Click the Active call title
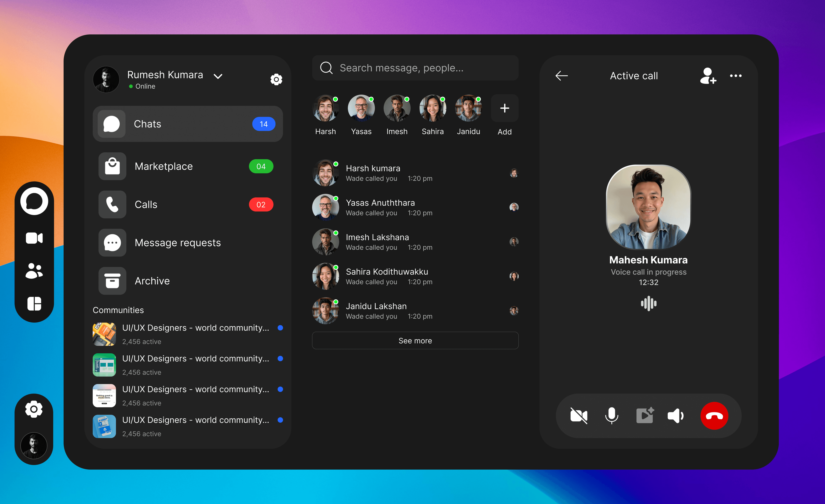 coord(634,76)
